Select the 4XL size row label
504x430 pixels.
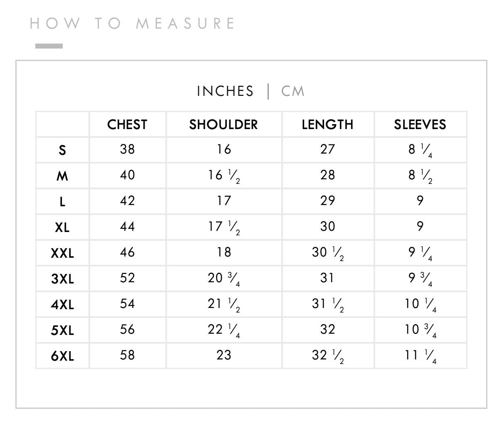tap(62, 305)
